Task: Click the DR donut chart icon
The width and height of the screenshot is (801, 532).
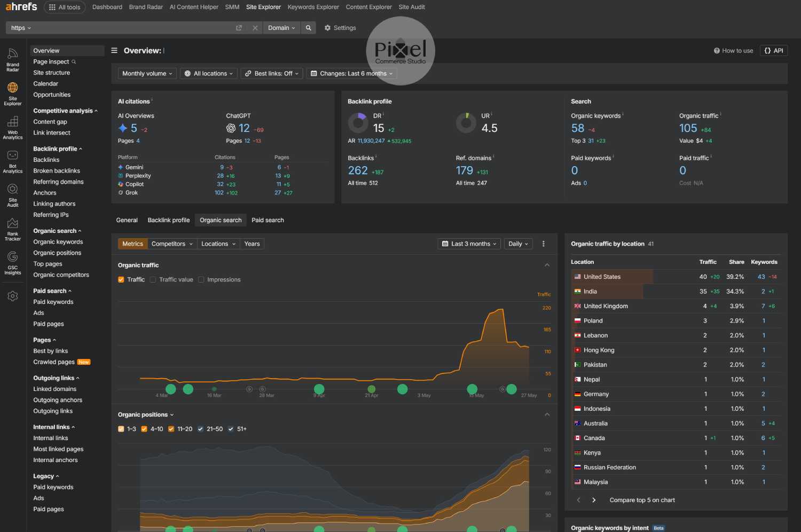Action: 358,123
